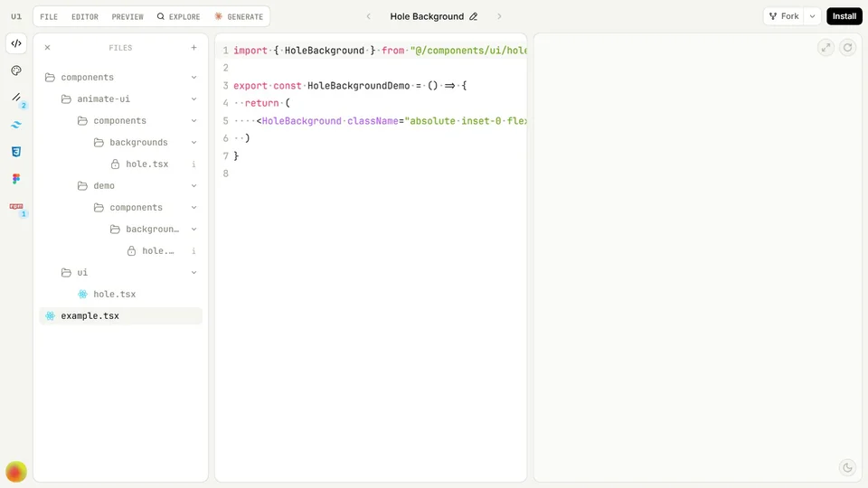Open the GENERATE tab
The height and width of the screenshot is (488, 868).
[239, 16]
